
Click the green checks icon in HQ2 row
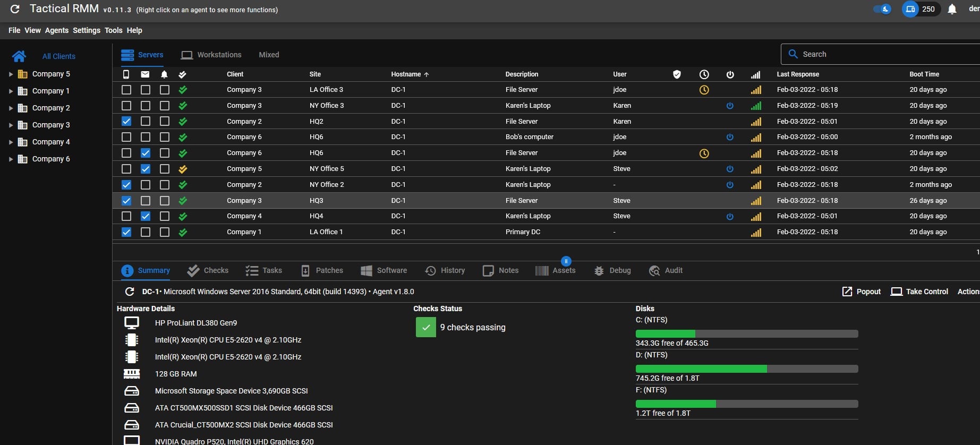click(183, 122)
